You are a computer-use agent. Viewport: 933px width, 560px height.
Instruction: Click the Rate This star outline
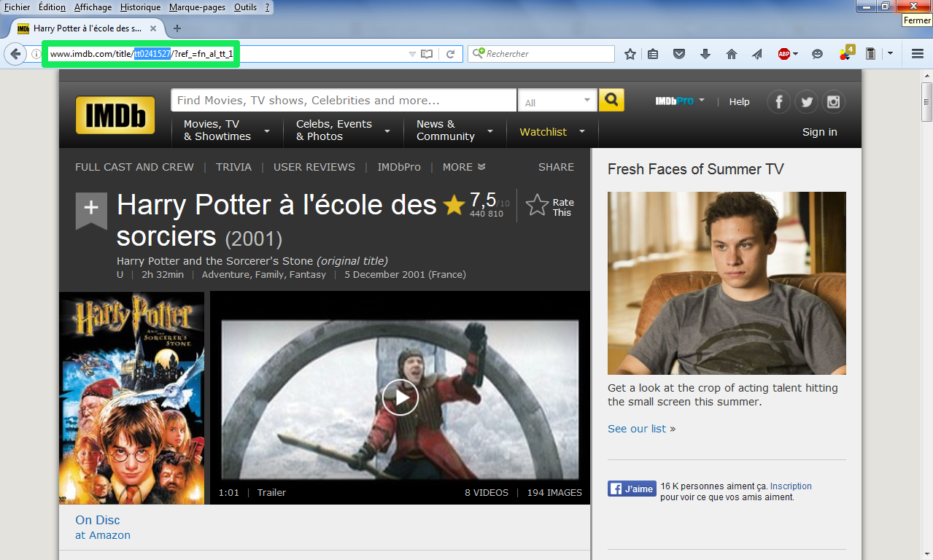[x=537, y=206]
